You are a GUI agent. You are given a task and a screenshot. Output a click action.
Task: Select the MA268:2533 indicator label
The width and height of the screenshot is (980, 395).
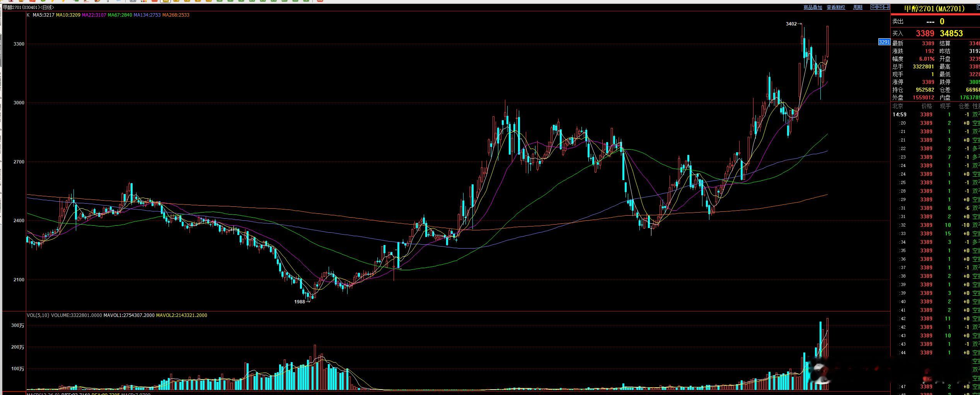(x=176, y=15)
